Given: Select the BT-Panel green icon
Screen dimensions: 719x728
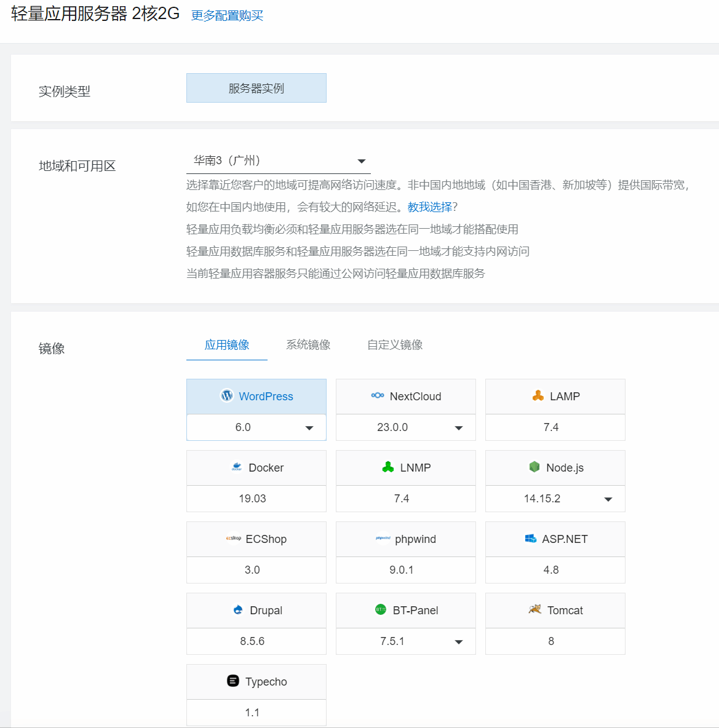Looking at the screenshot, I should [381, 610].
